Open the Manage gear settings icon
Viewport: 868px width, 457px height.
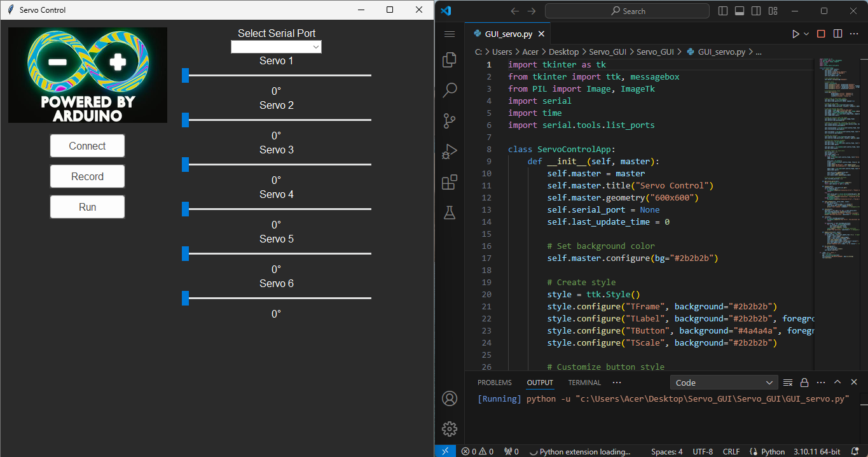(450, 429)
